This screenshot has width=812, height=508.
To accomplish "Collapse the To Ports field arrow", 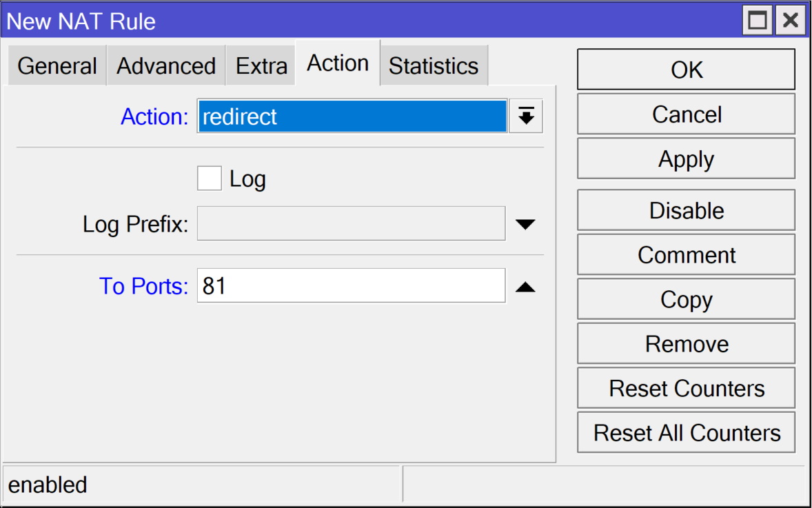I will [525, 286].
